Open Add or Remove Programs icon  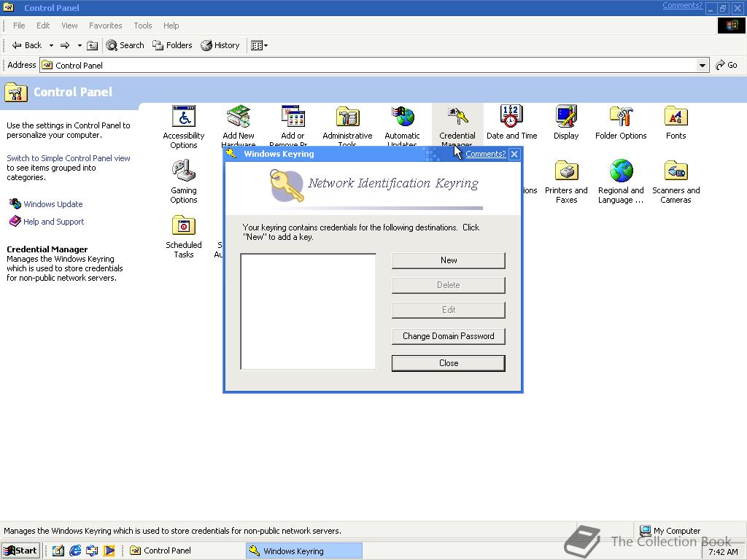point(293,117)
